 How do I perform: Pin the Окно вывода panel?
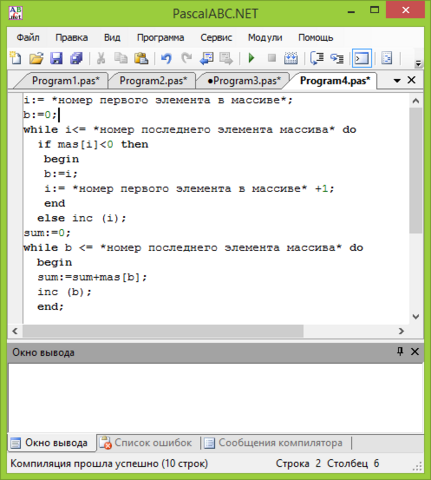click(x=400, y=351)
